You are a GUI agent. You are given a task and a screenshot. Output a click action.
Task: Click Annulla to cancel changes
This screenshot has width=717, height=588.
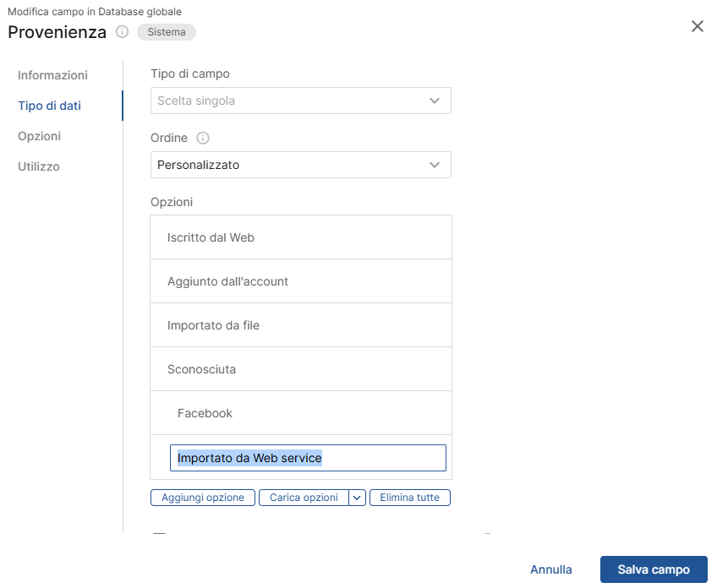point(550,569)
